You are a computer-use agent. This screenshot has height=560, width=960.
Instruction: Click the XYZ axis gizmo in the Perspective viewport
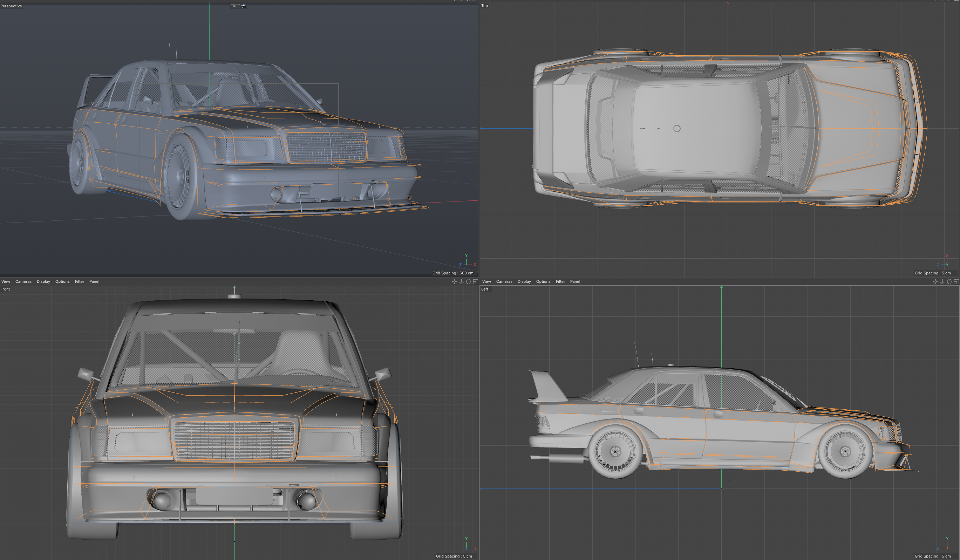pyautogui.click(x=468, y=261)
